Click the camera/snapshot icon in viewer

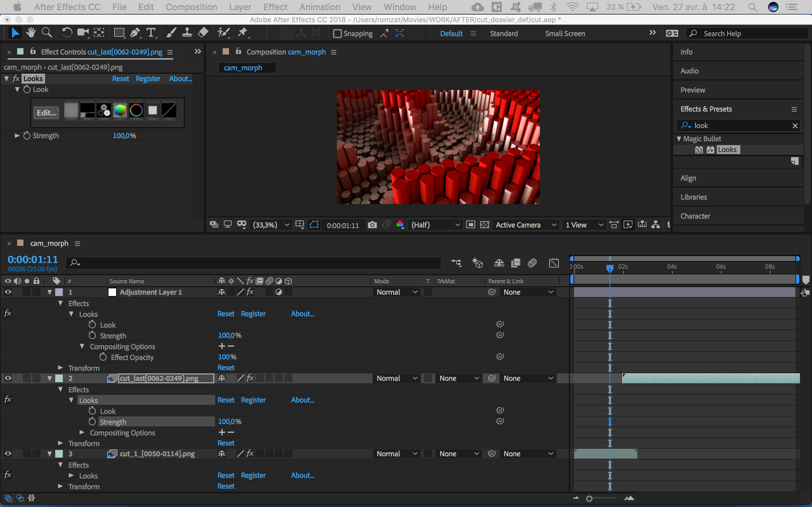372,225
